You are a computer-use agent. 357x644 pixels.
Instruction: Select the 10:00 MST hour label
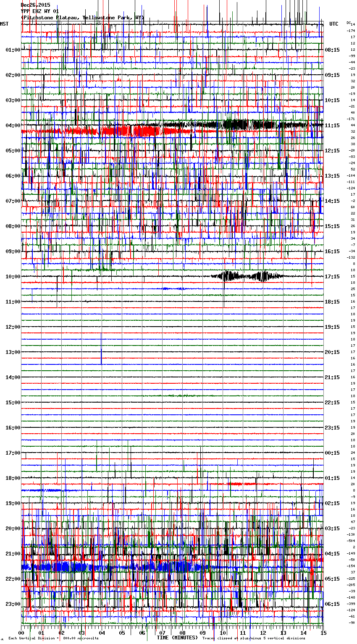[13, 277]
